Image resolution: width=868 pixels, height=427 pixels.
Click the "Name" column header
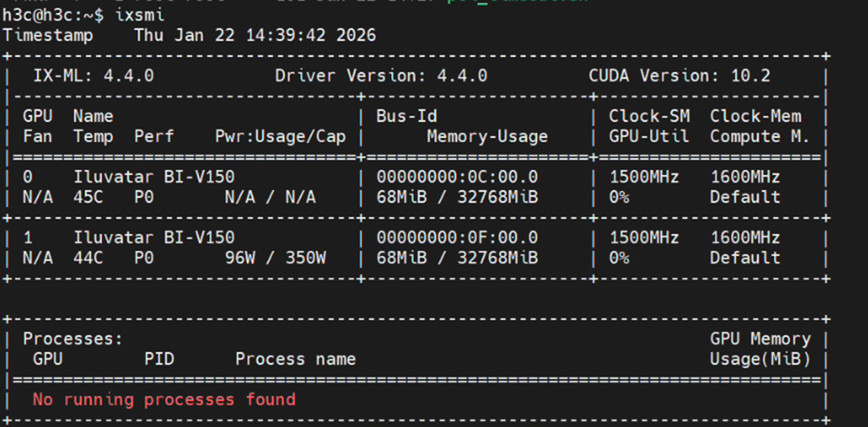pos(93,116)
